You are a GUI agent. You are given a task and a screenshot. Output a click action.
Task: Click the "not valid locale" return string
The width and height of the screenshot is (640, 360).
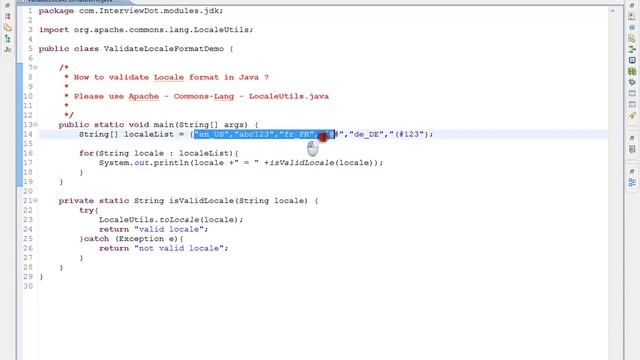[x=179, y=248]
